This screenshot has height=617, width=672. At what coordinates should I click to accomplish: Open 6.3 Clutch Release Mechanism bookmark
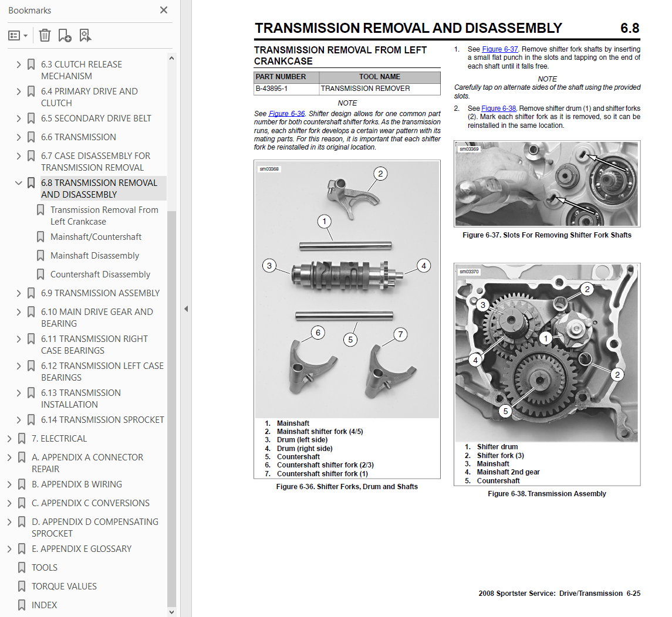pyautogui.click(x=82, y=70)
